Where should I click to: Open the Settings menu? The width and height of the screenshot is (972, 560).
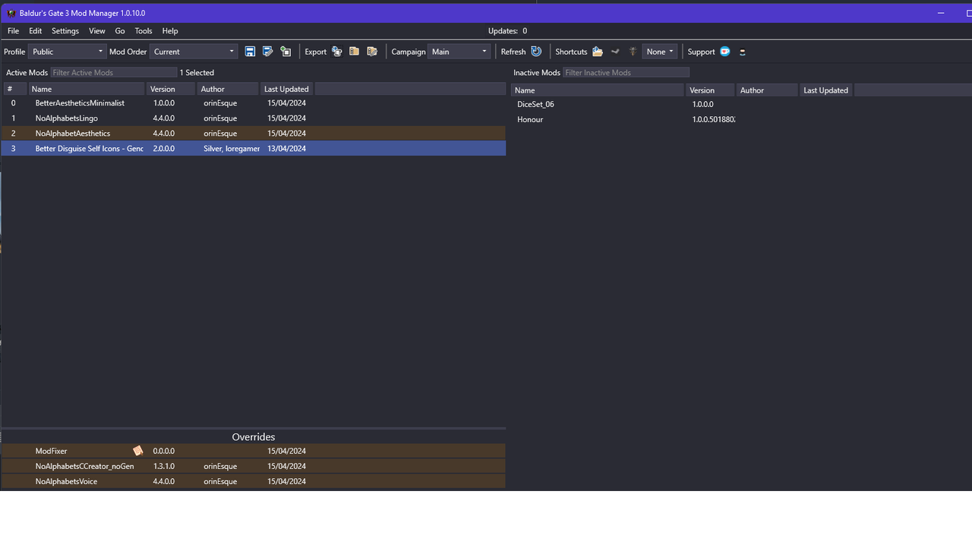pos(65,31)
